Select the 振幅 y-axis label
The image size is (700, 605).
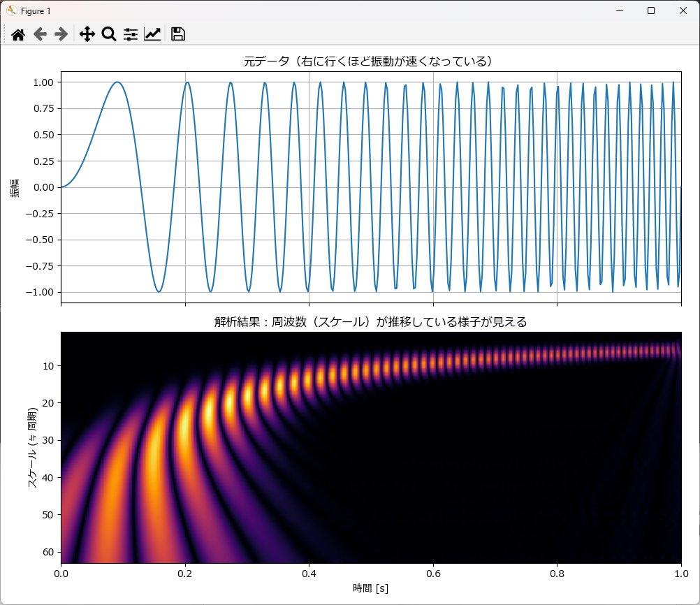pyautogui.click(x=14, y=187)
